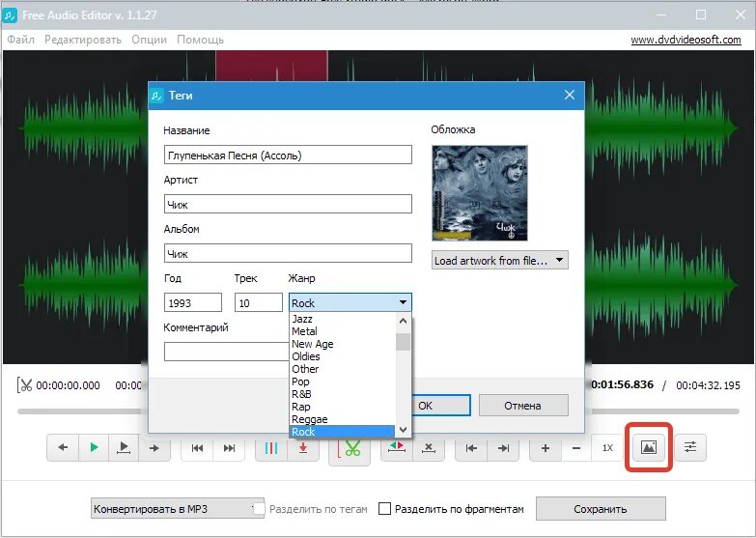Jump to the next marker with the fast-forward icon
Image resolution: width=756 pixels, height=538 pixels.
[x=230, y=448]
